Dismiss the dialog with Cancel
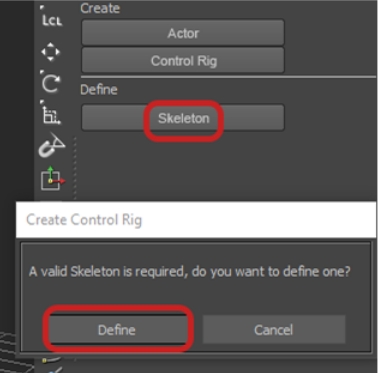This screenshot has width=378, height=373. point(274,330)
